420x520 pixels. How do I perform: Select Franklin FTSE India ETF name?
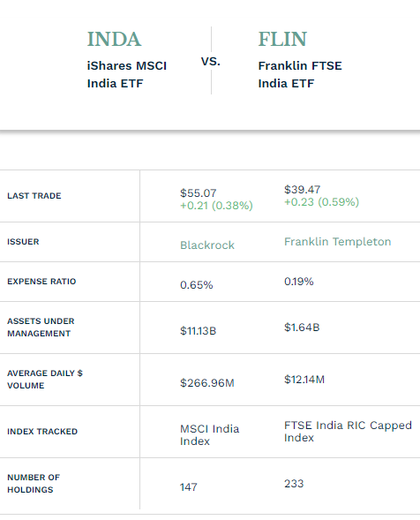[x=300, y=75]
